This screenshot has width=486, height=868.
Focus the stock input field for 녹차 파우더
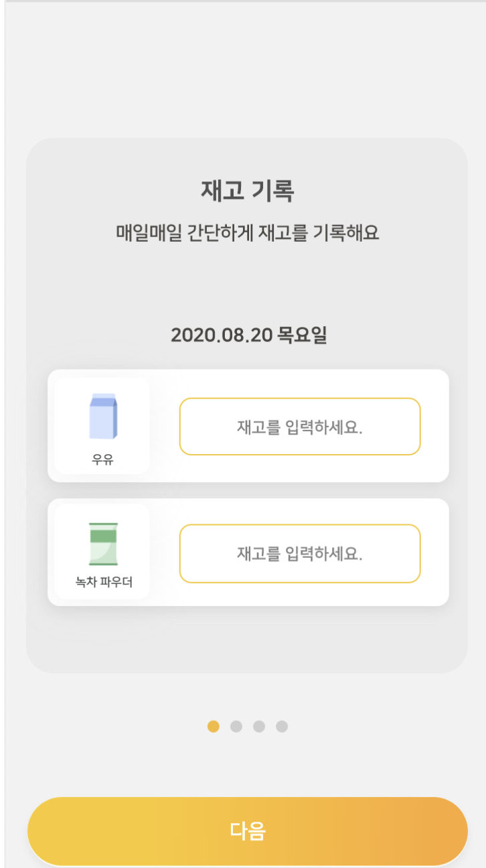[x=299, y=554]
